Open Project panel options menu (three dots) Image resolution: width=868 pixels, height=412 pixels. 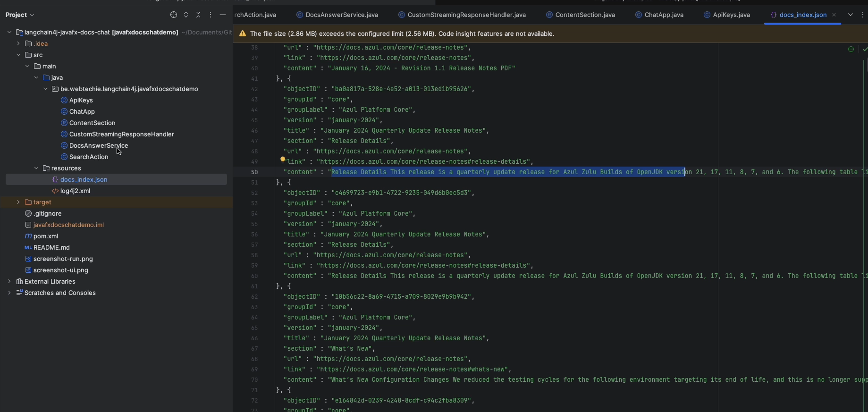[x=211, y=15]
